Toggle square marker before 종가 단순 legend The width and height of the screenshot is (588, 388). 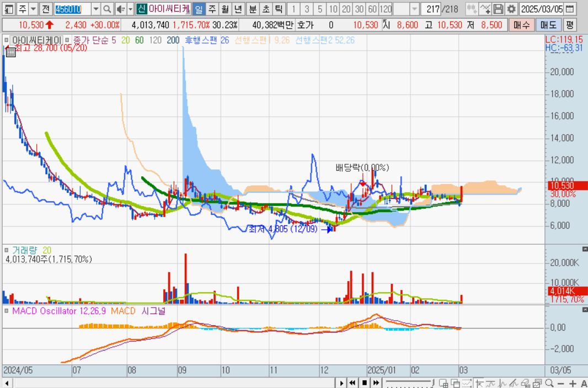pos(67,39)
